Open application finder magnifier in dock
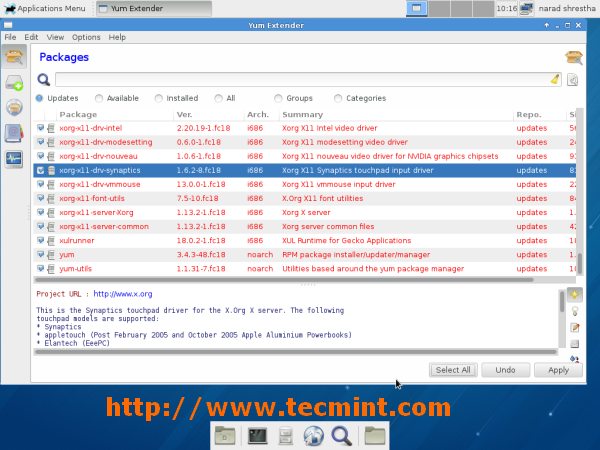Screen dimensions: 600x450 pos(342,435)
